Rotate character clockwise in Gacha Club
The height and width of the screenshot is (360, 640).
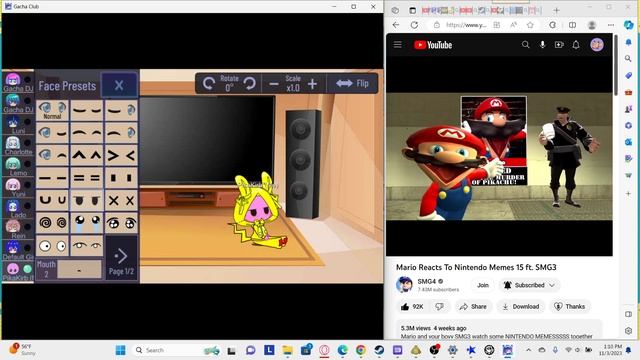click(x=250, y=84)
